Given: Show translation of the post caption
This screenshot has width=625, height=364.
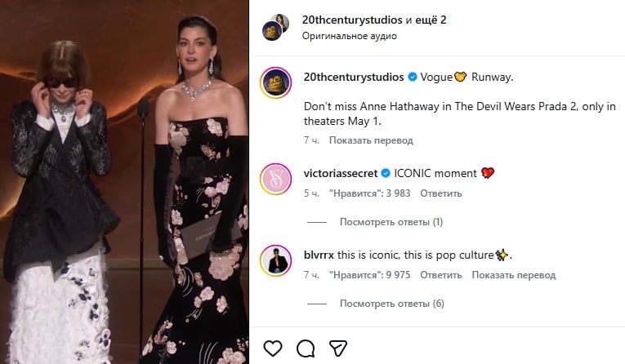Looking at the screenshot, I should (371, 140).
